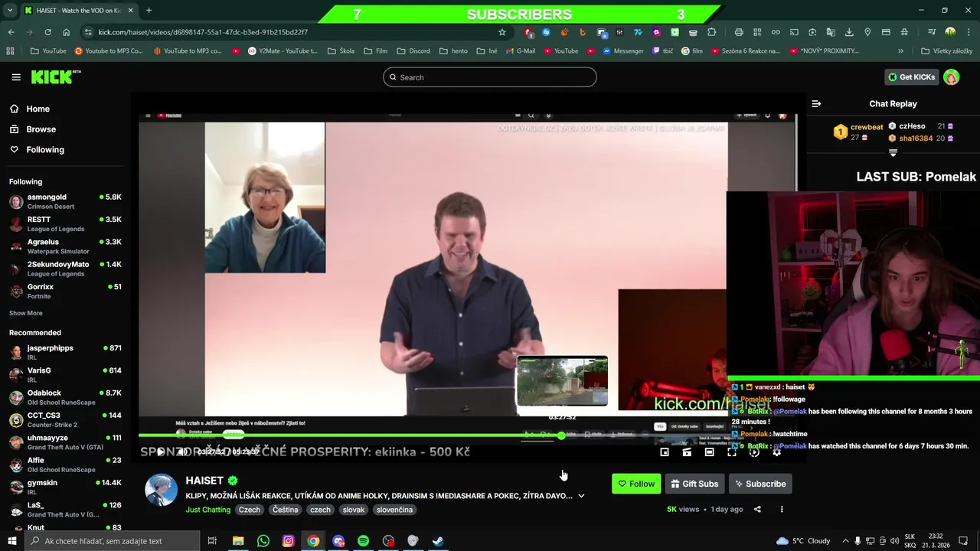Open the Škola bookmarks folder
Image resolution: width=980 pixels, height=551 pixels.
point(341,51)
